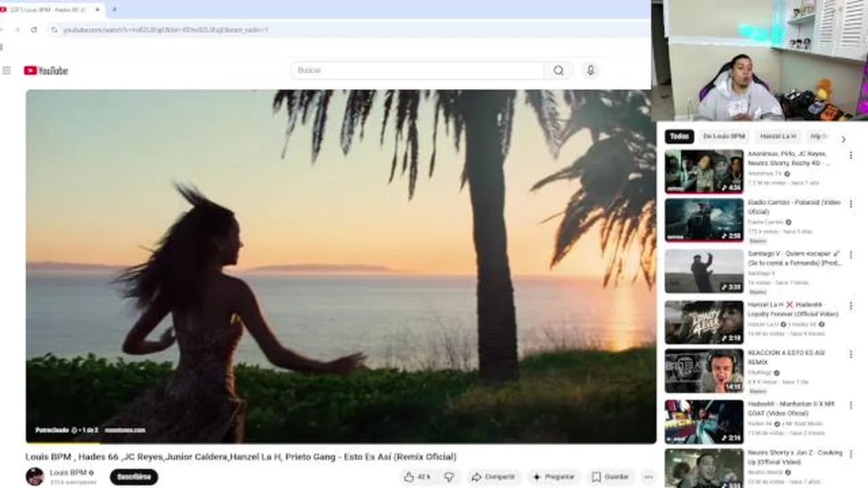Open site info icon in address bar
This screenshot has width=868, height=488.
(54, 30)
